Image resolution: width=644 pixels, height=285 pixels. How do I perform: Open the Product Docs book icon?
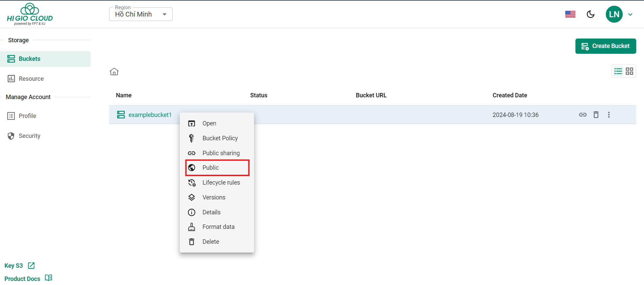tap(49, 278)
